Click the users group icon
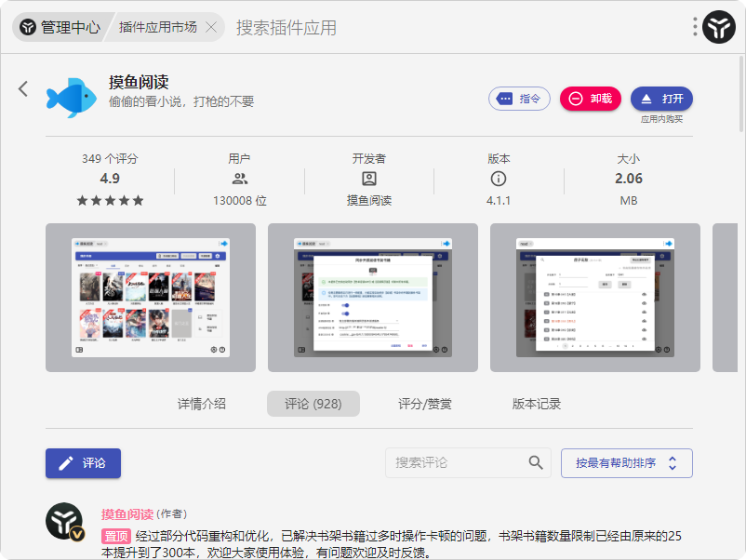The width and height of the screenshot is (746, 560). click(240, 179)
